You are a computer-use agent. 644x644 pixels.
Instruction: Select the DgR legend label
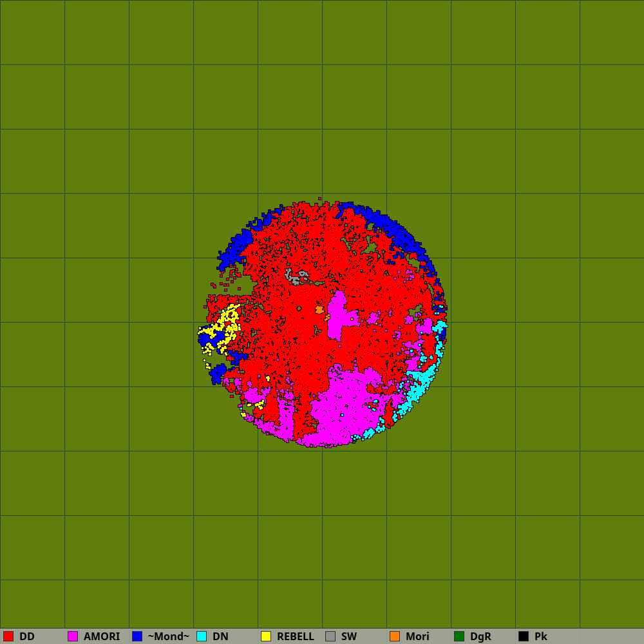tap(480, 636)
